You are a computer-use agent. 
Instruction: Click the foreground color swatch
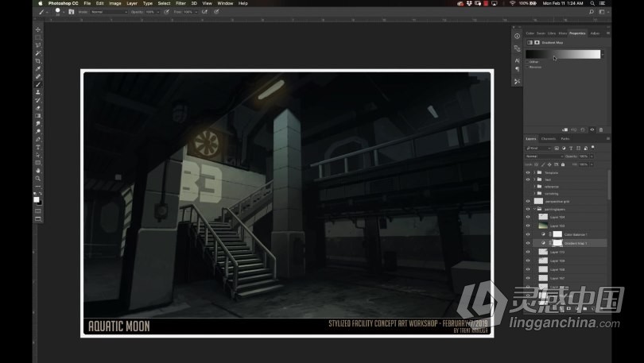coord(36,199)
